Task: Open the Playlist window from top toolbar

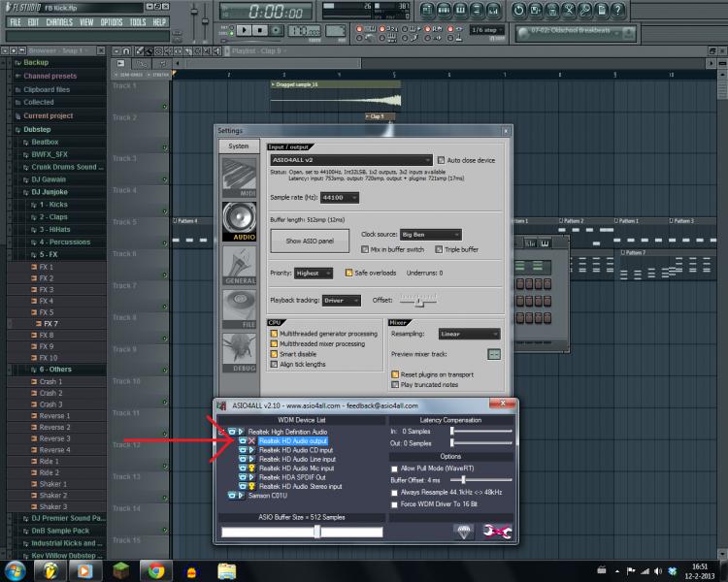Action: pos(427,10)
